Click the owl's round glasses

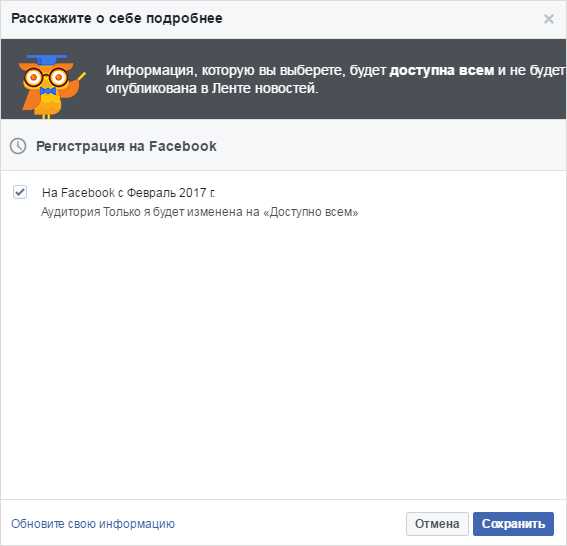point(46,76)
